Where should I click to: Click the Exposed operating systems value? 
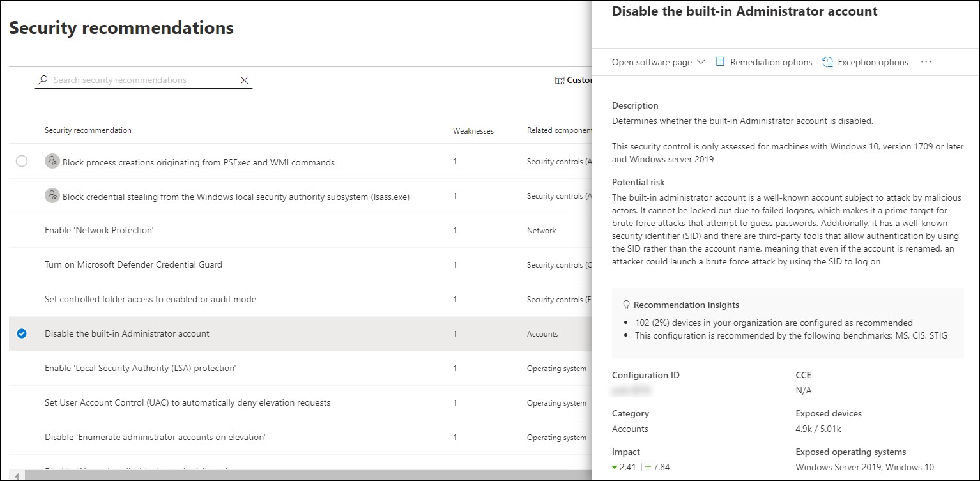click(x=865, y=467)
